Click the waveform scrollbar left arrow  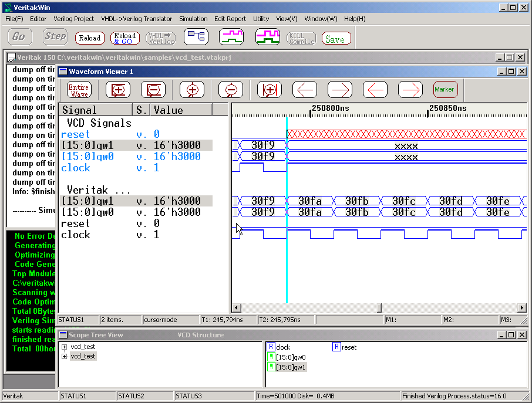coord(236,308)
